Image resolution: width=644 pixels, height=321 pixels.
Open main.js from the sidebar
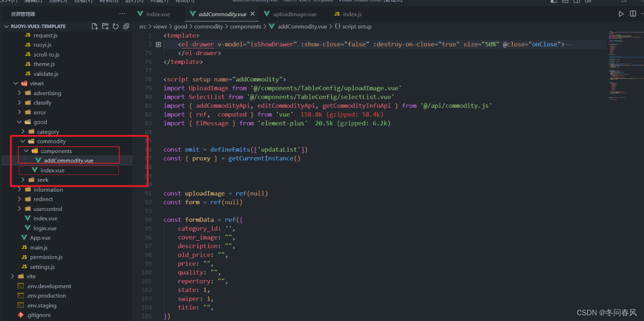coord(38,247)
